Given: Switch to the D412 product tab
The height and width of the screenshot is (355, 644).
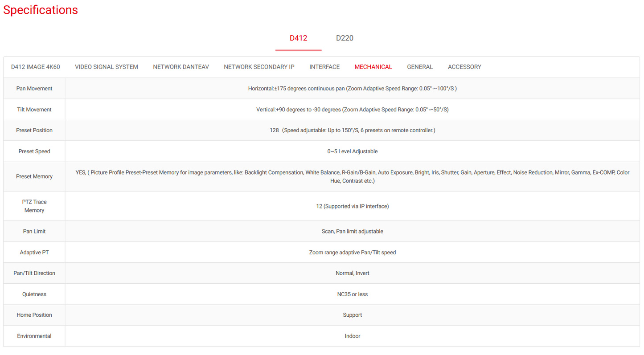Looking at the screenshot, I should [298, 38].
